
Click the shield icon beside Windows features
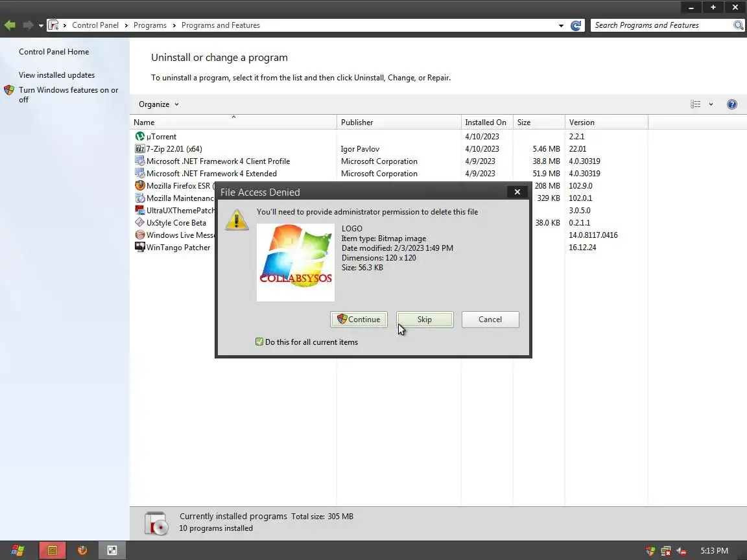pyautogui.click(x=9, y=90)
